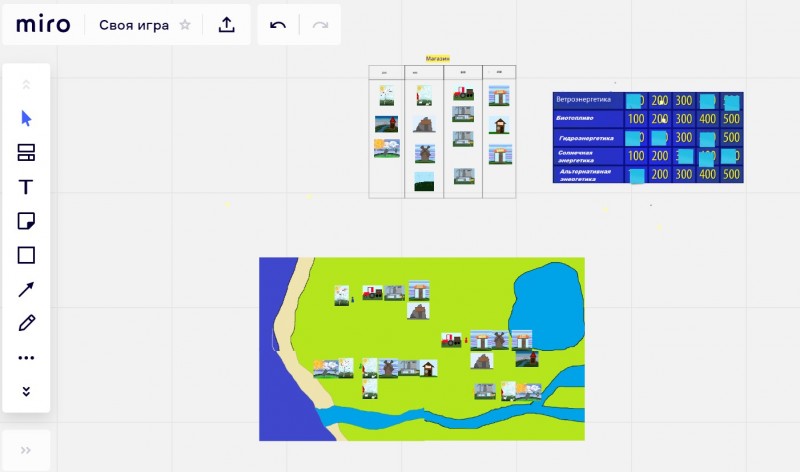Viewport: 800px width, 472px height.
Task: Click the Redo arrow button
Action: (x=320, y=25)
